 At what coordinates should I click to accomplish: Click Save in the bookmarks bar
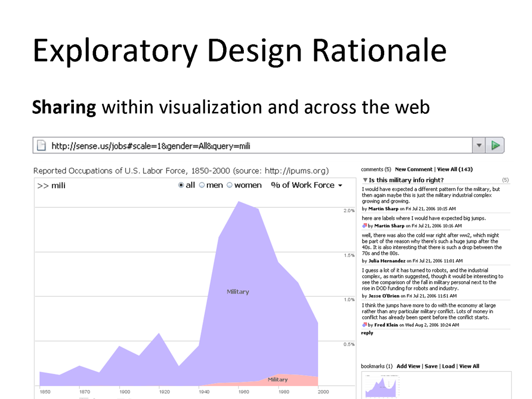(431, 366)
